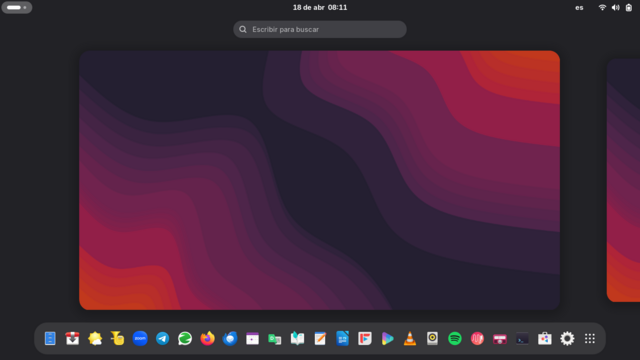Open the es keyboard layout menu
This screenshot has height=360, width=640.
[x=579, y=7]
